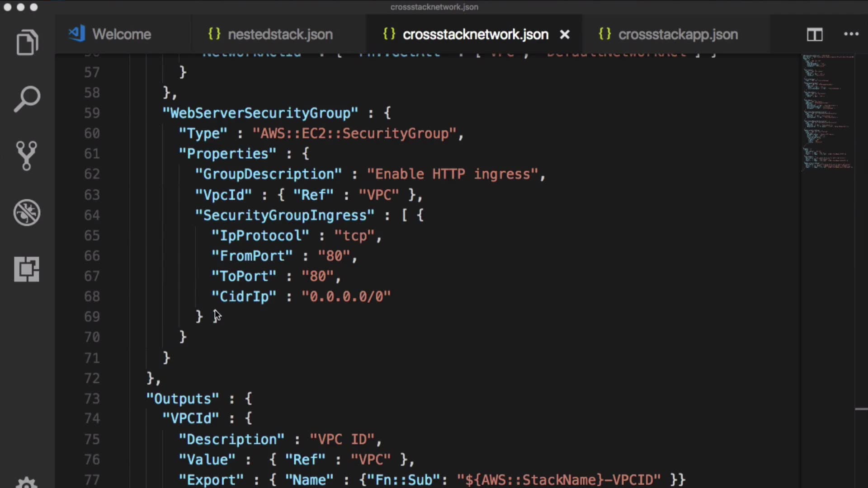Viewport: 868px width, 488px height.
Task: Click line number 73 in gutter
Action: point(92,399)
